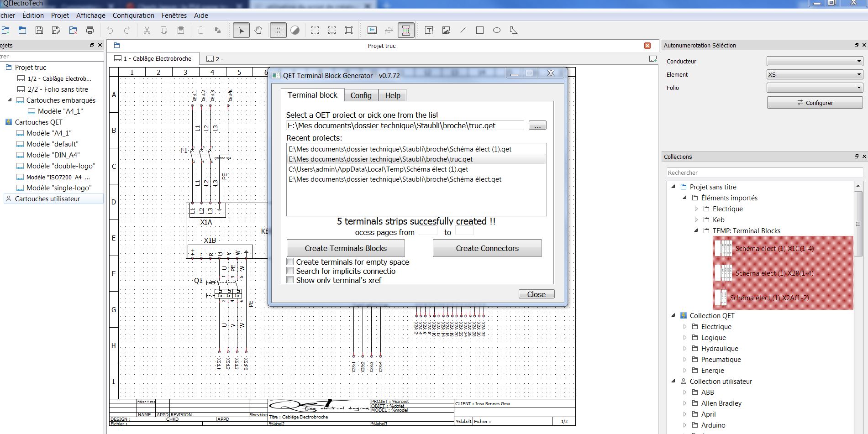Choose the add image tool
The image size is (868, 434).
coord(446,31)
